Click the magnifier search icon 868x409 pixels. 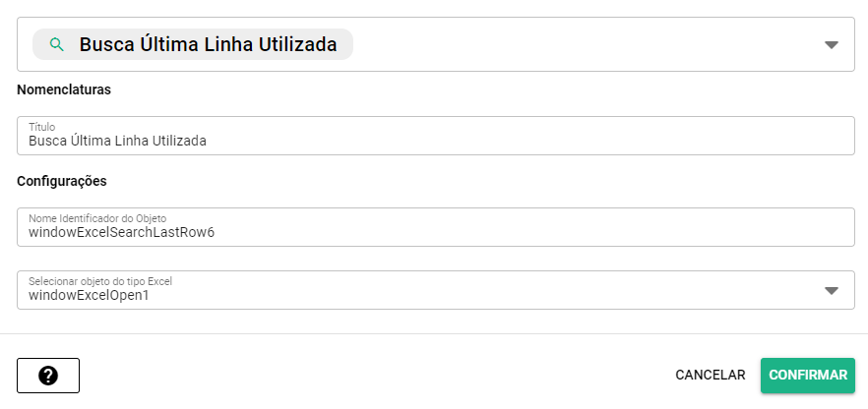(57, 44)
